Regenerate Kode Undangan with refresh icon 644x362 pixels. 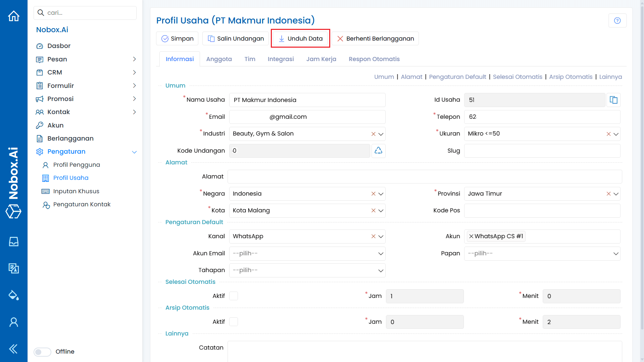378,151
